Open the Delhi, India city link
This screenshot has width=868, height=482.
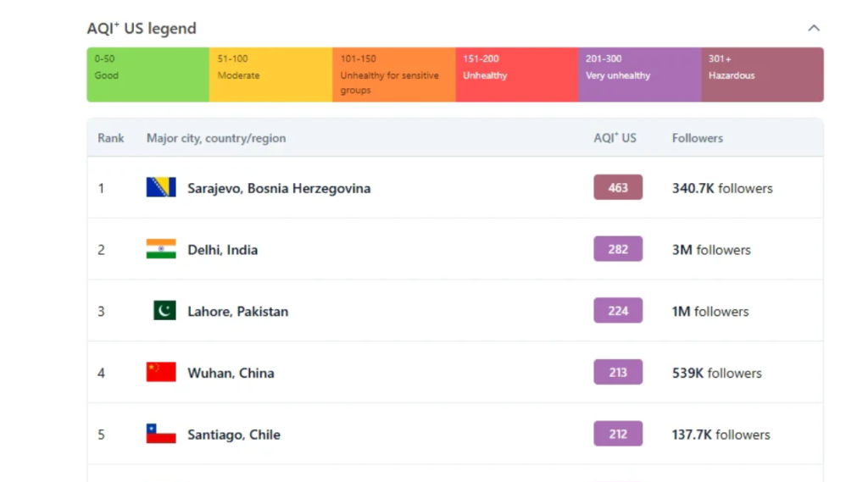coord(222,250)
